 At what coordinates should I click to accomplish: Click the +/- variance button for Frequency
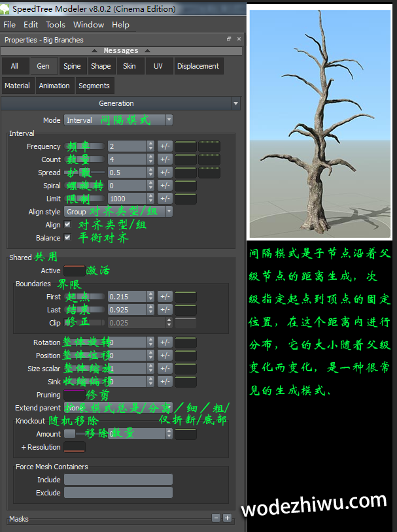pyautogui.click(x=165, y=146)
